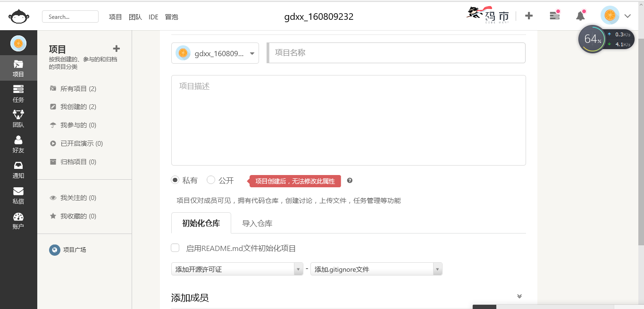Go to 好友 in the dark sidebar
Image resolution: width=644 pixels, height=309 pixels.
click(18, 144)
